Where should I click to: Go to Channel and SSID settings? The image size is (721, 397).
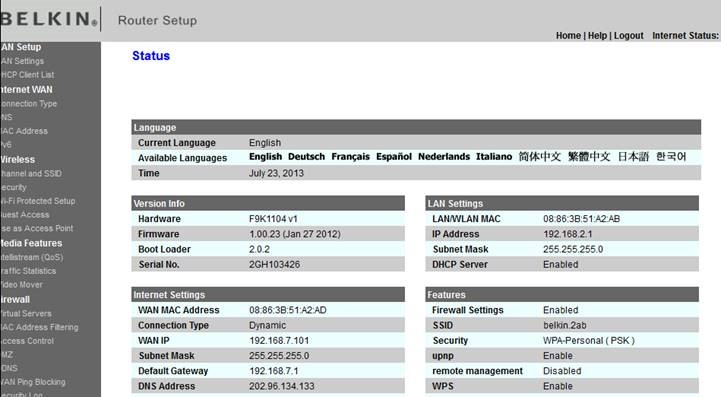(31, 174)
